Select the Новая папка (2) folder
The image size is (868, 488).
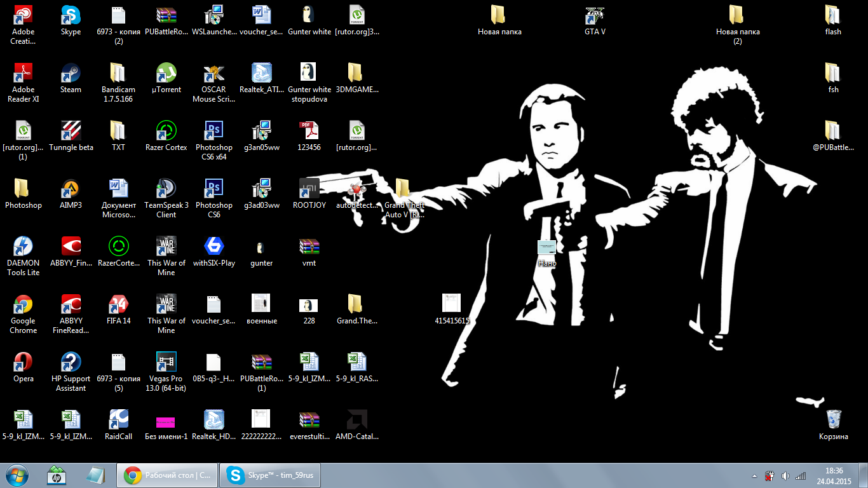[x=738, y=25]
